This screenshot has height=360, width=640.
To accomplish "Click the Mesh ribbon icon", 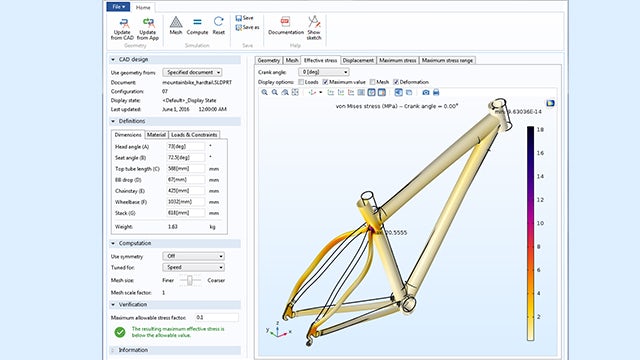I will [x=176, y=22].
